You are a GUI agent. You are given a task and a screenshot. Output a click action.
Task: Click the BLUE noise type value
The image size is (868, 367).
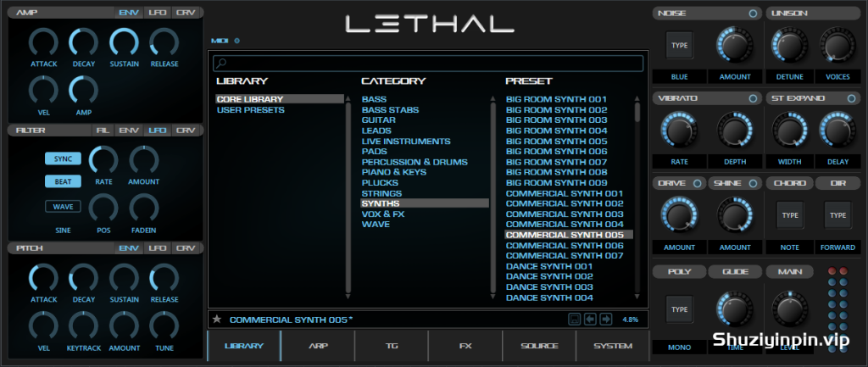(679, 77)
